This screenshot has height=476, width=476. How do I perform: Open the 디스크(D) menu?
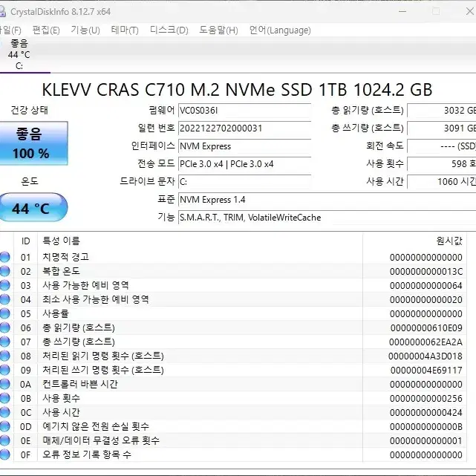(x=169, y=30)
